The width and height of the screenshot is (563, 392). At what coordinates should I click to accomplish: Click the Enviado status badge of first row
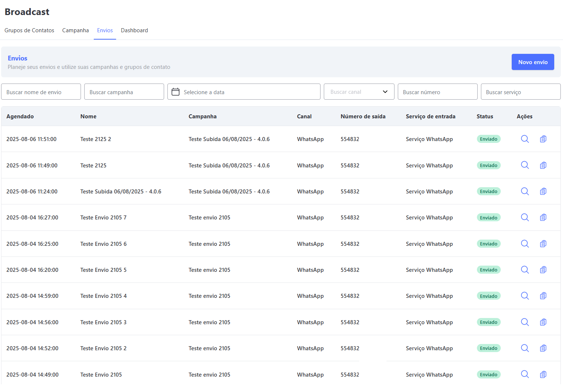click(488, 139)
